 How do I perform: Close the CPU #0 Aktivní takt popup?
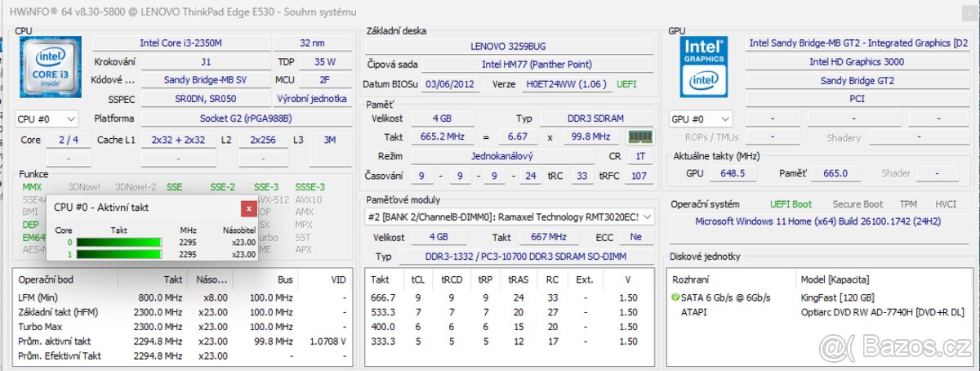coord(249,208)
